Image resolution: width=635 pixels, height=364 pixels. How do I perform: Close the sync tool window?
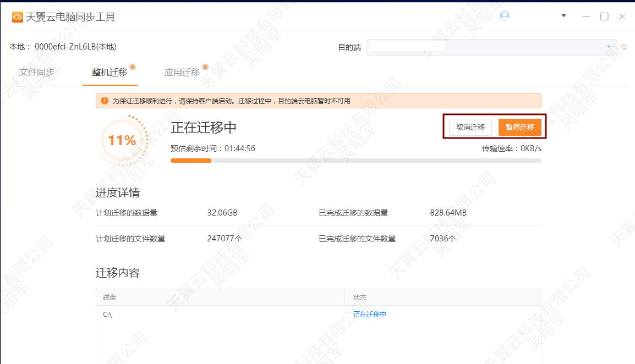pyautogui.click(x=622, y=16)
